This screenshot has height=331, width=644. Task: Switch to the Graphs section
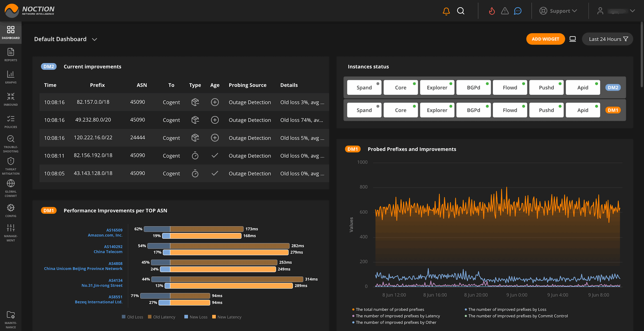pos(11,77)
